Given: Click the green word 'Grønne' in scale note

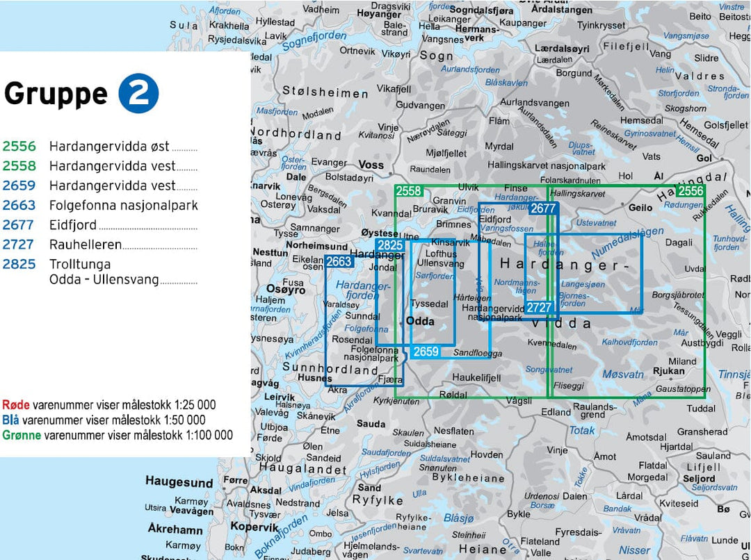Looking at the screenshot, I should click(x=22, y=435).
